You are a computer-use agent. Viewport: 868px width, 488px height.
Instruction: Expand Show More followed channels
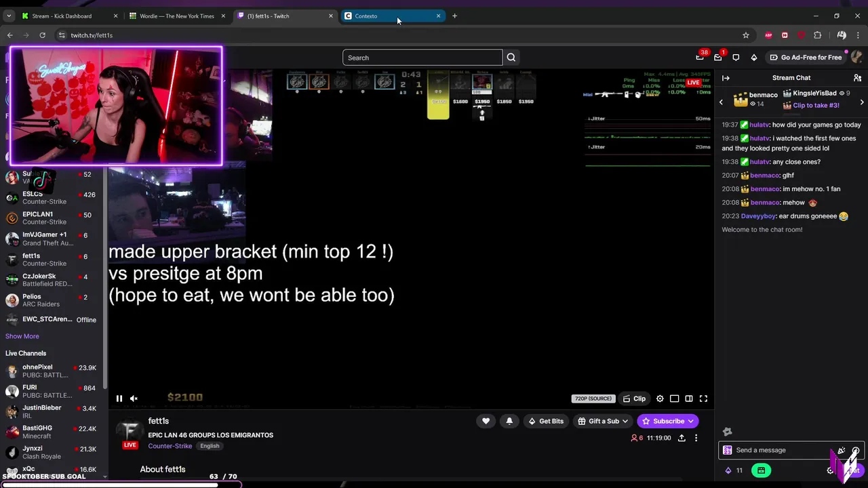[x=22, y=336]
